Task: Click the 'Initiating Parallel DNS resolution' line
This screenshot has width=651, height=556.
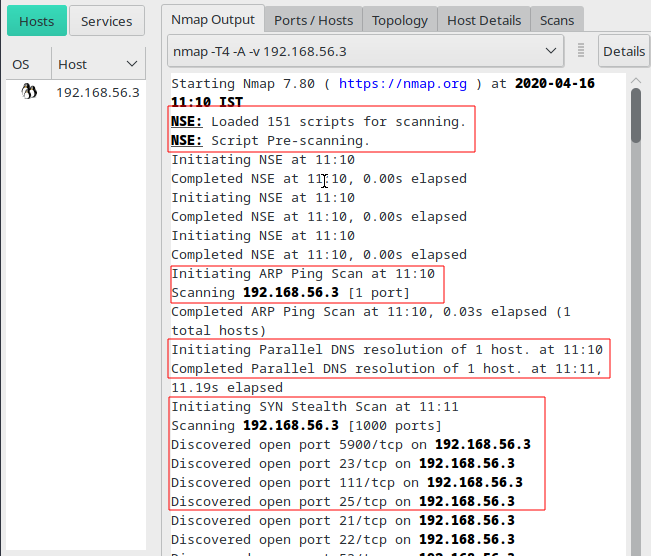Action: pyautogui.click(x=387, y=350)
